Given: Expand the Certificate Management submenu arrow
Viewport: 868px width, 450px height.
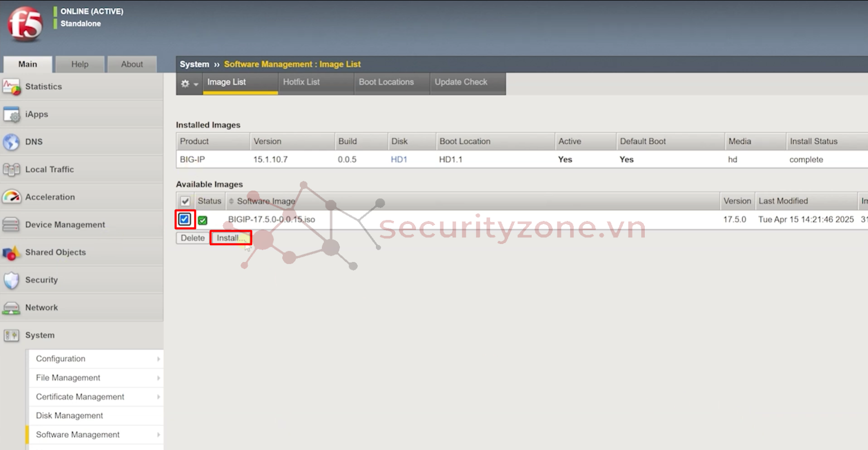Looking at the screenshot, I should [158, 397].
